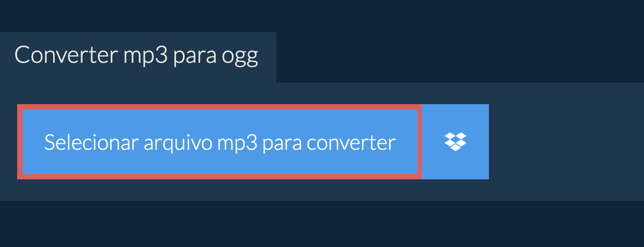Click the blue square Dropbox button
This screenshot has height=247, width=644.
click(x=455, y=142)
